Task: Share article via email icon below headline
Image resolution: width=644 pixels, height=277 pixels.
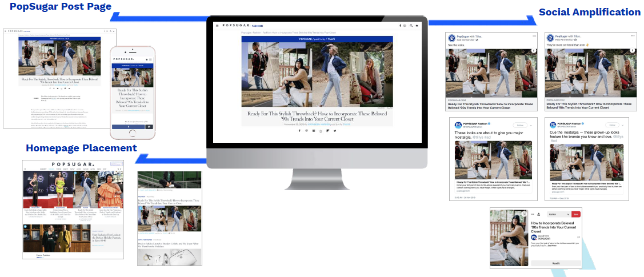Action: (314, 130)
